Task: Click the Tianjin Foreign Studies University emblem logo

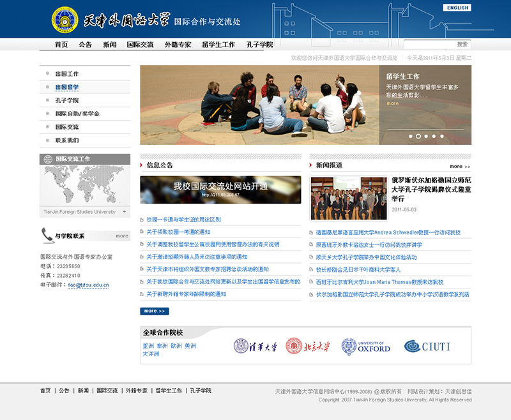Action: tap(65, 20)
